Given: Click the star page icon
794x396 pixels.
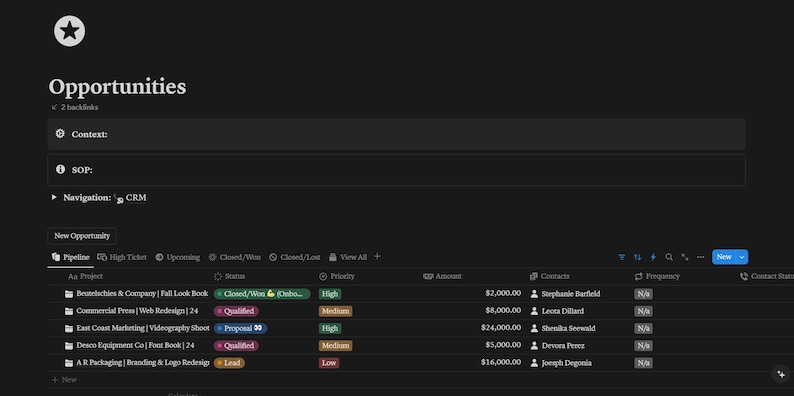Looking at the screenshot, I should tap(69, 31).
